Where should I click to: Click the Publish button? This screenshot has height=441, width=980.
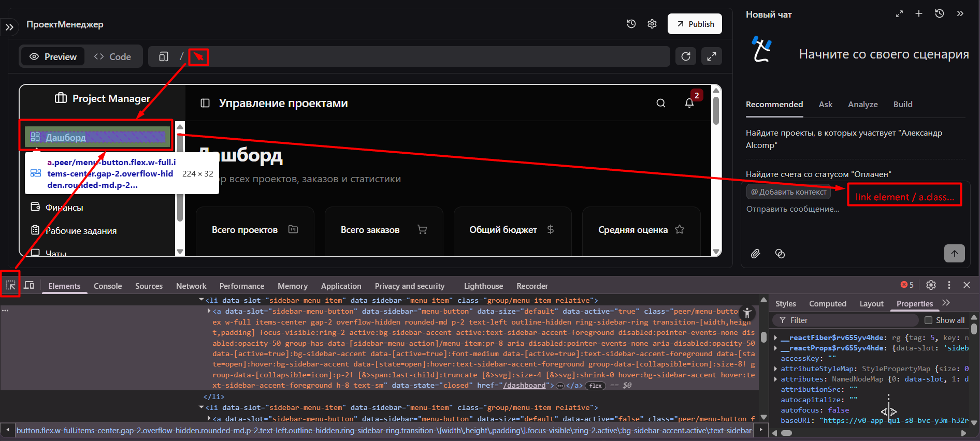click(x=695, y=24)
